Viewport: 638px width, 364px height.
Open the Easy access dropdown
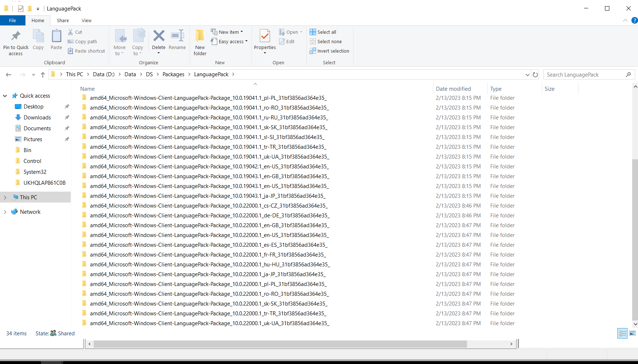pos(229,41)
